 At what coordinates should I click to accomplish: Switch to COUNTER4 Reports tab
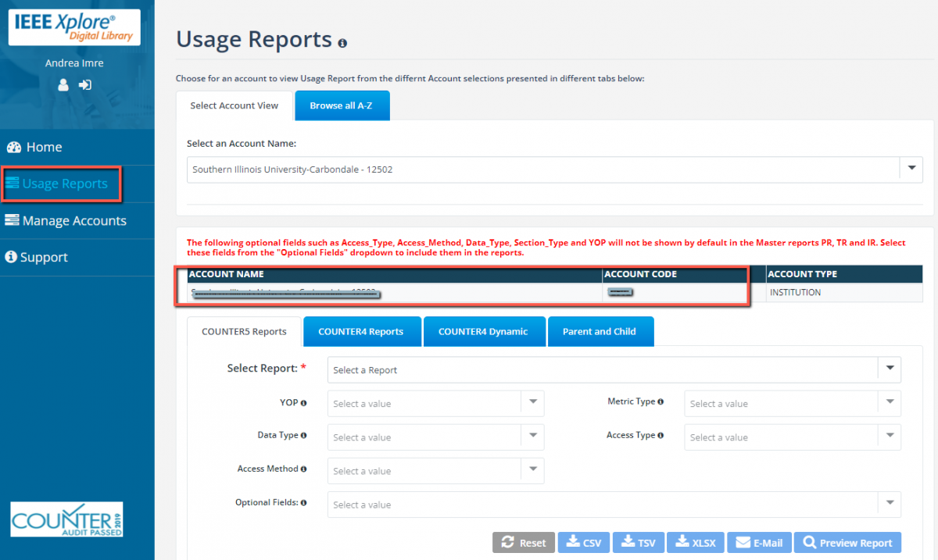tap(361, 331)
